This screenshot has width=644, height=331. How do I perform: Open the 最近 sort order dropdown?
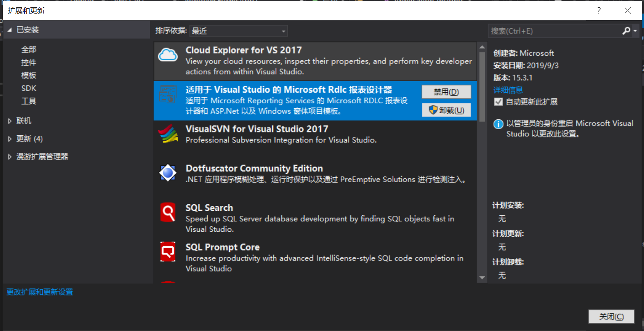[x=238, y=30]
